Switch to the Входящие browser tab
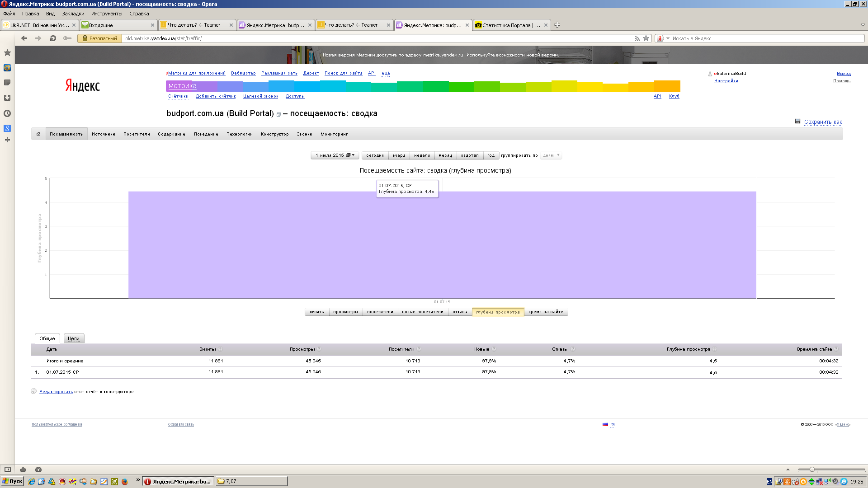 118,25
